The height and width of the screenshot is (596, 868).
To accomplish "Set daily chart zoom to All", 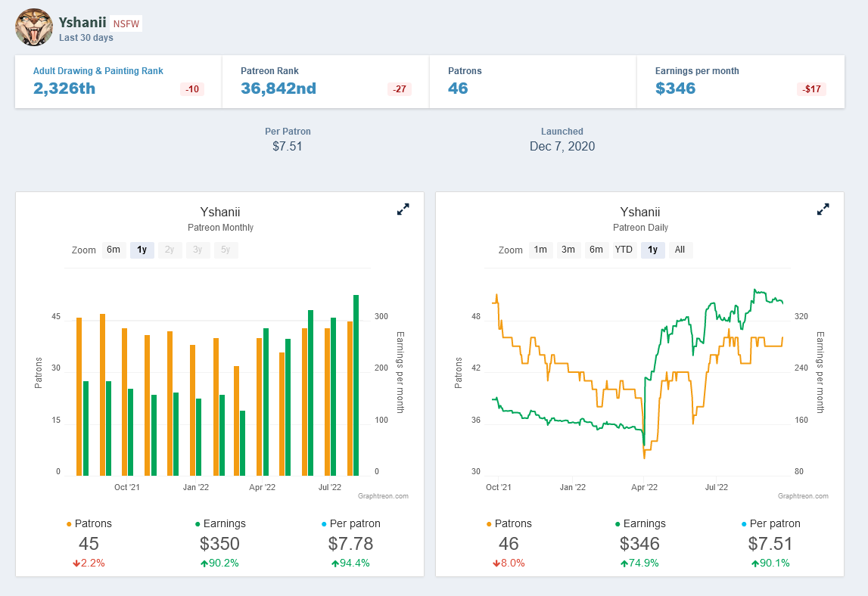I will [x=680, y=250].
